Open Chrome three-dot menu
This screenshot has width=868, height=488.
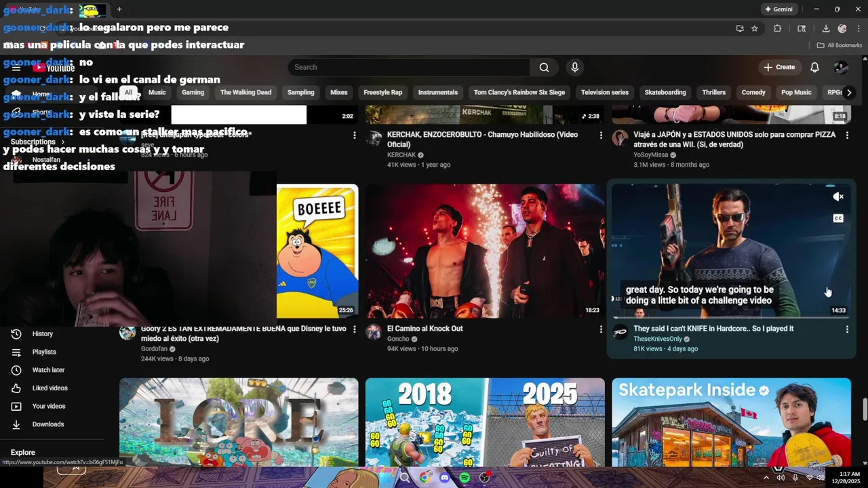(858, 28)
